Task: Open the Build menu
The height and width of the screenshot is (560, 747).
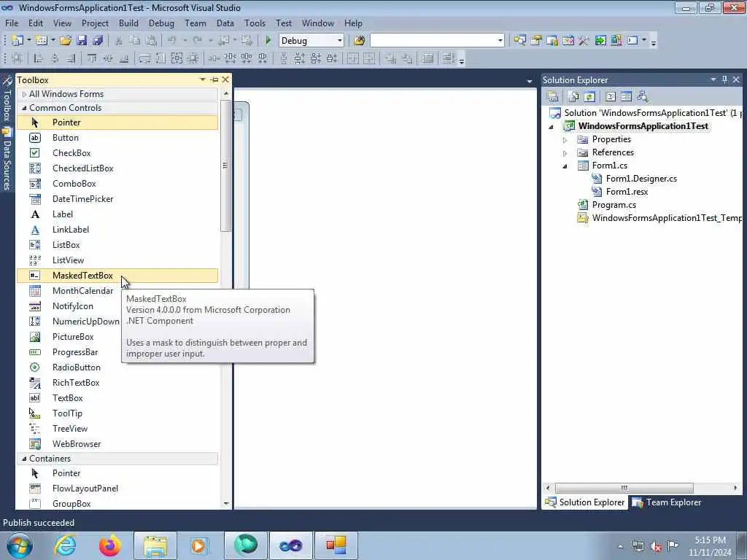Action: (128, 23)
